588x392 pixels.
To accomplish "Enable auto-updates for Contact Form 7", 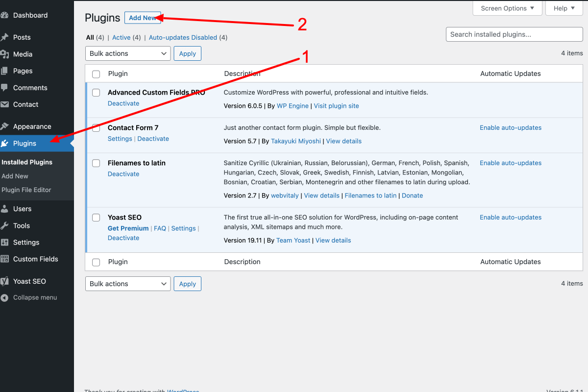I will tap(510, 127).
